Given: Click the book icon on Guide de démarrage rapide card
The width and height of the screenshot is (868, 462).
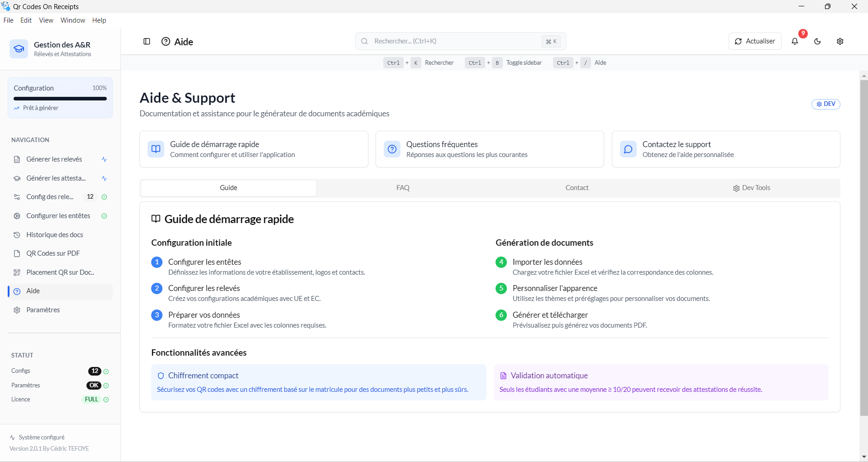Looking at the screenshot, I should pyautogui.click(x=156, y=149).
